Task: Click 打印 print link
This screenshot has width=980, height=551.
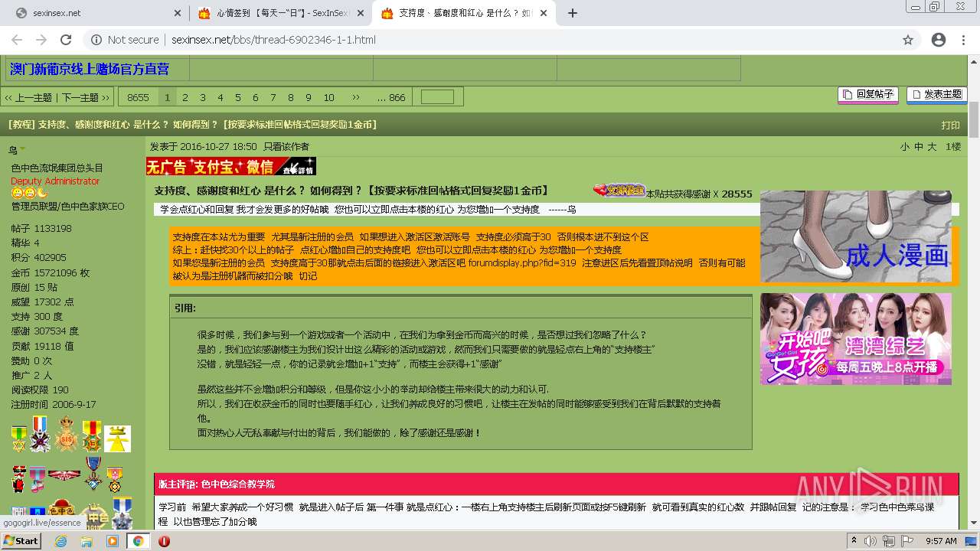Action: click(950, 125)
